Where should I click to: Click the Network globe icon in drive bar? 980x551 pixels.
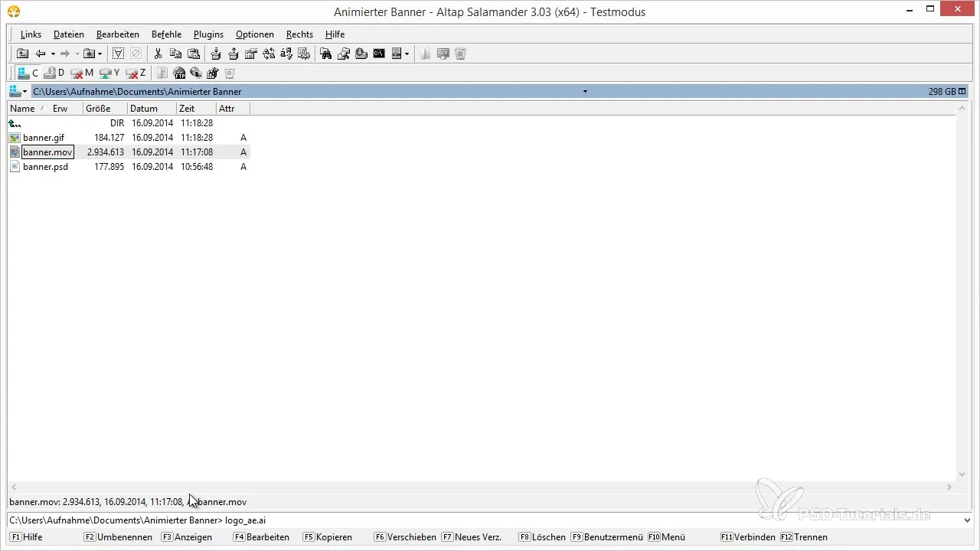point(196,73)
